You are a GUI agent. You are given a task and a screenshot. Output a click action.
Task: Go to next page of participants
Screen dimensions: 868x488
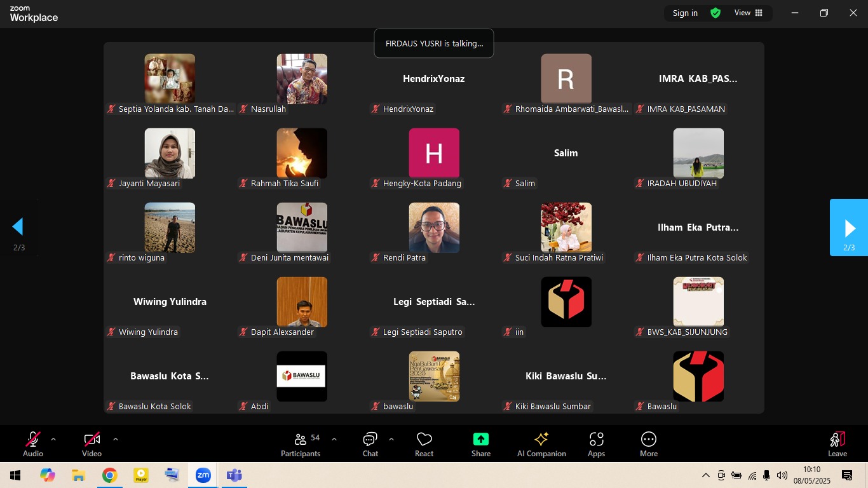[849, 228]
